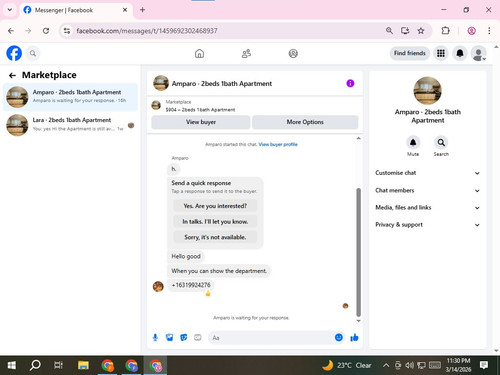Open conversation information purple icon
Screen dimensions: 500x375
(350, 83)
